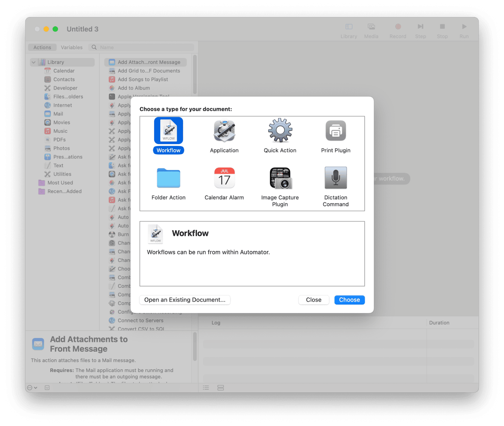Collapse the Library disclosure triangle
Image resolution: width=504 pixels, height=426 pixels.
tap(33, 62)
